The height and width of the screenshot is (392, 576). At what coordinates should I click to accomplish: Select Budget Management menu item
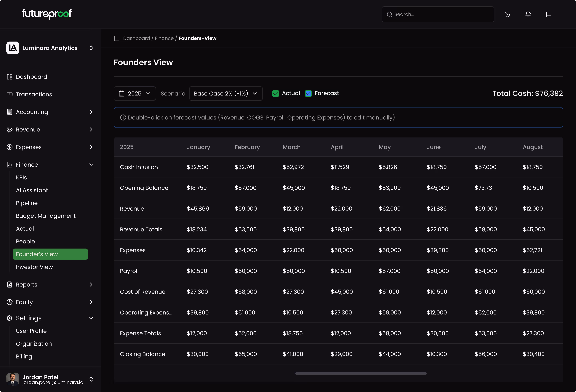(46, 216)
